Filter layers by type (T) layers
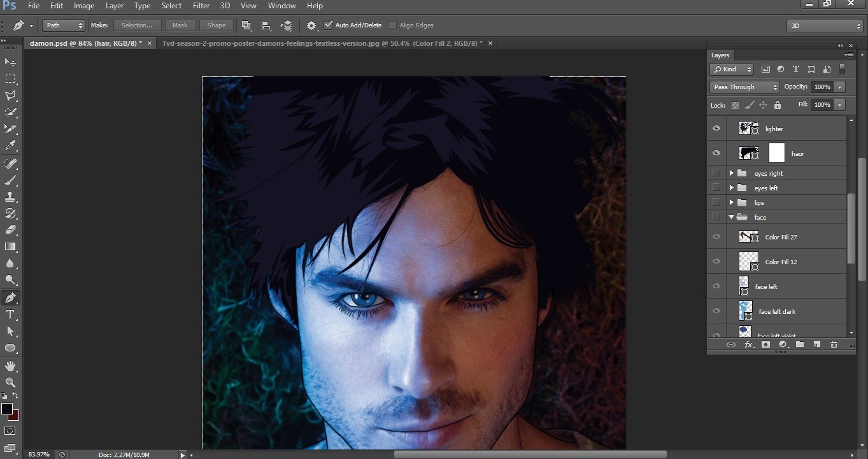Screen dimensions: 868x459 (796, 69)
